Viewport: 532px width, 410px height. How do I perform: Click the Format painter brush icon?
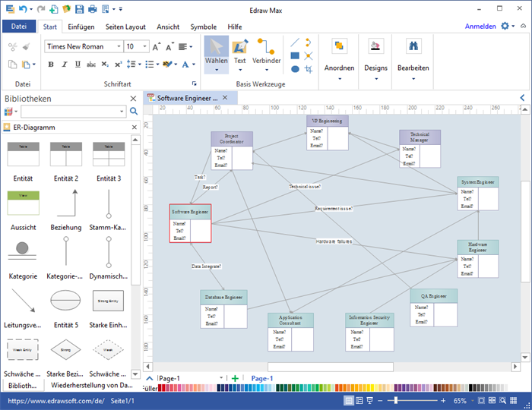(26, 47)
